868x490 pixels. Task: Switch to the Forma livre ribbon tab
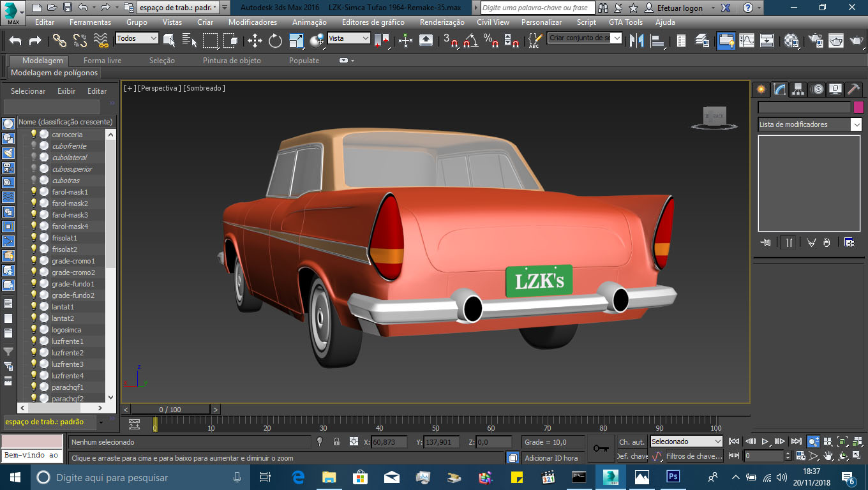(x=103, y=61)
